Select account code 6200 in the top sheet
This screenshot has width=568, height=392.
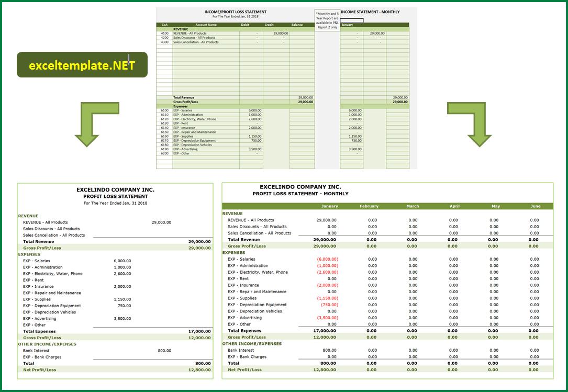(165, 154)
